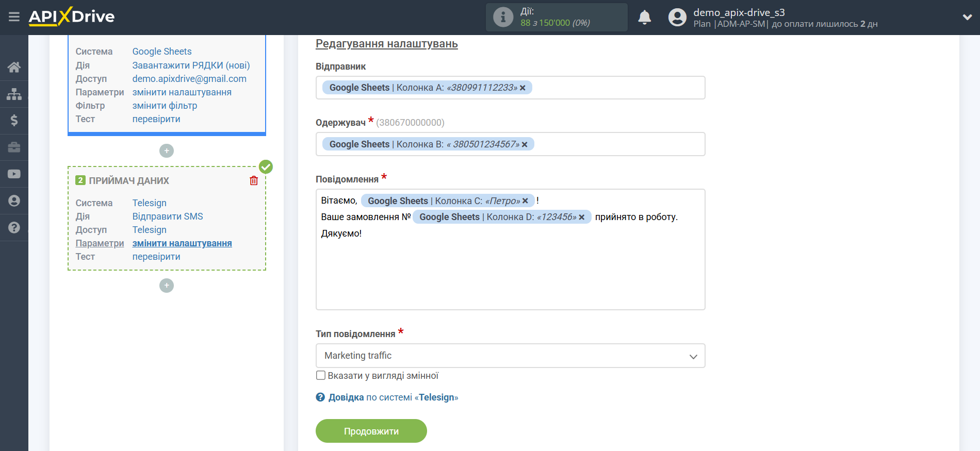
Task: Open help question icon in sidebar
Action: (14, 227)
